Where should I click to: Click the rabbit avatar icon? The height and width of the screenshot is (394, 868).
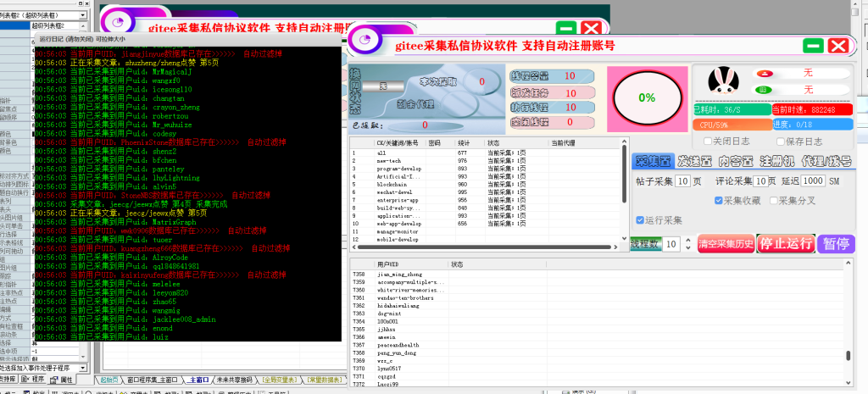(722, 83)
